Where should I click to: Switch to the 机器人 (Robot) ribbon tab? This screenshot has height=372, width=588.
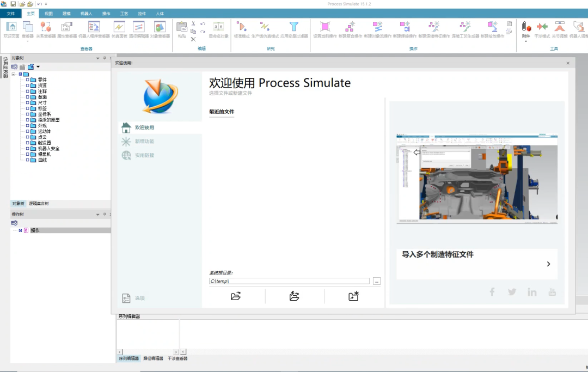pos(86,14)
